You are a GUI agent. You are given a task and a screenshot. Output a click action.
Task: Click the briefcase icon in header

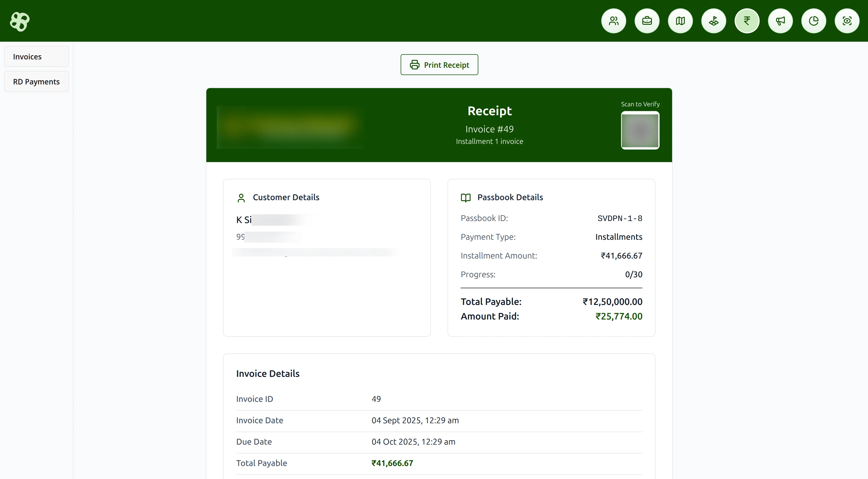(647, 21)
